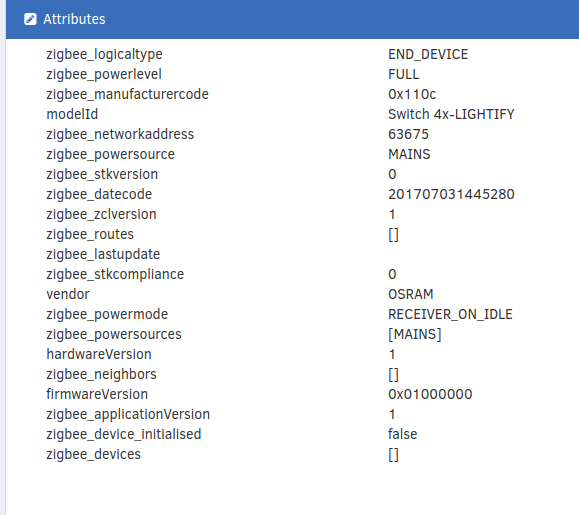Viewport: 579px width, 515px height.
Task: Click the 0x110c manufacturer code value
Action: click(x=412, y=94)
